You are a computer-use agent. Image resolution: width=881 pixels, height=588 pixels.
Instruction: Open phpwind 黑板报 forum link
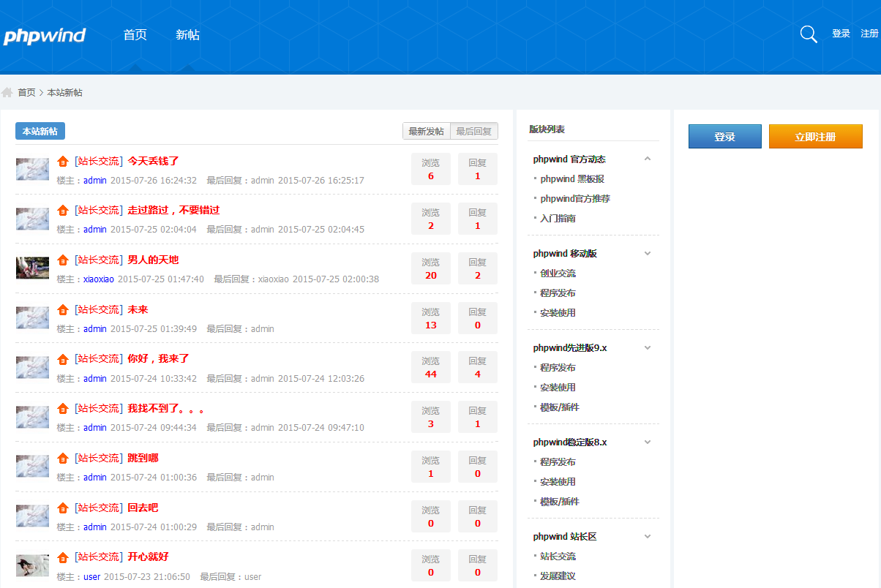571,179
